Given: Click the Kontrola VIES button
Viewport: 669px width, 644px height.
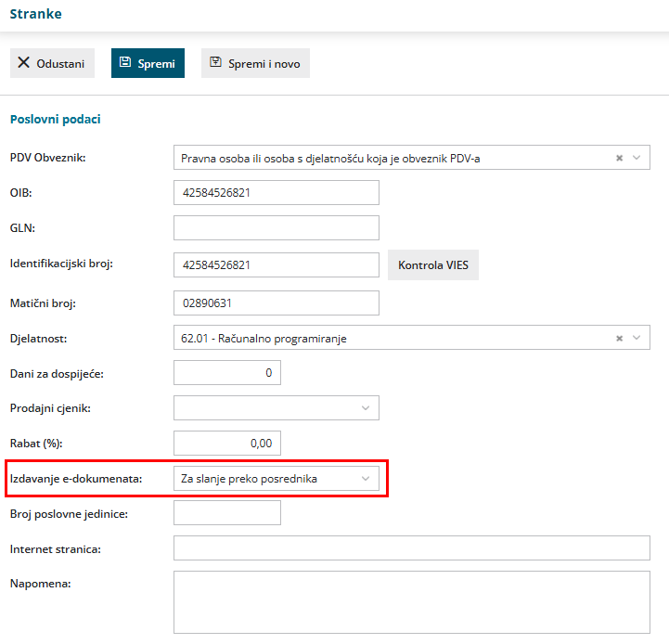Looking at the screenshot, I should coord(433,265).
